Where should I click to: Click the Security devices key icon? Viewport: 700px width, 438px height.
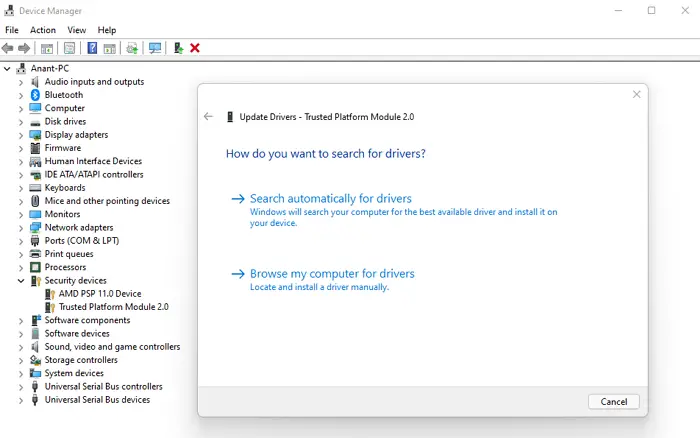36,280
